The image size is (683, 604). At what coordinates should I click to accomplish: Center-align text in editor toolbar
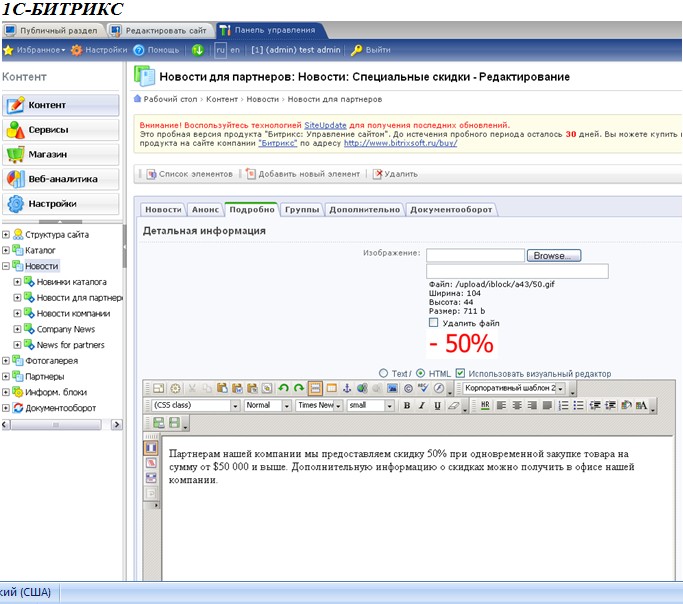[517, 405]
